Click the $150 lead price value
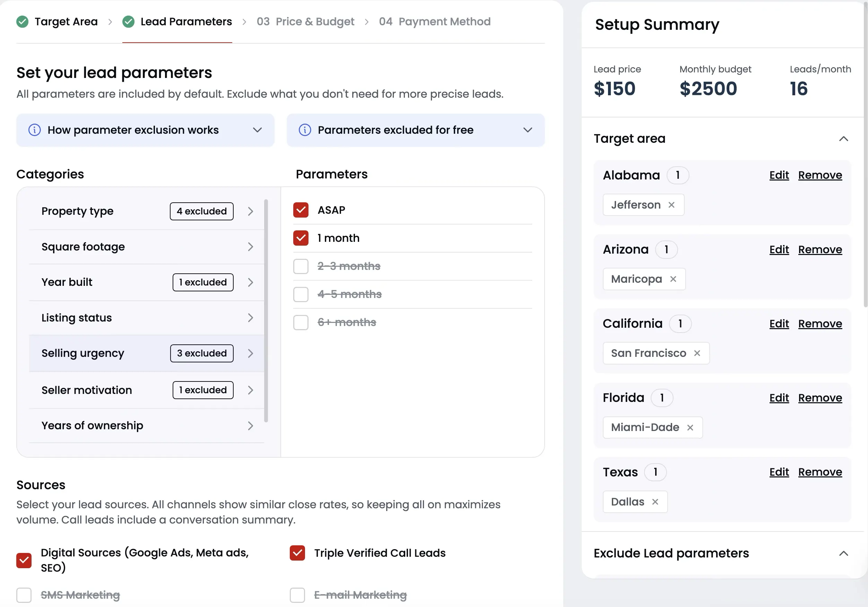The height and width of the screenshot is (607, 868). (x=614, y=89)
